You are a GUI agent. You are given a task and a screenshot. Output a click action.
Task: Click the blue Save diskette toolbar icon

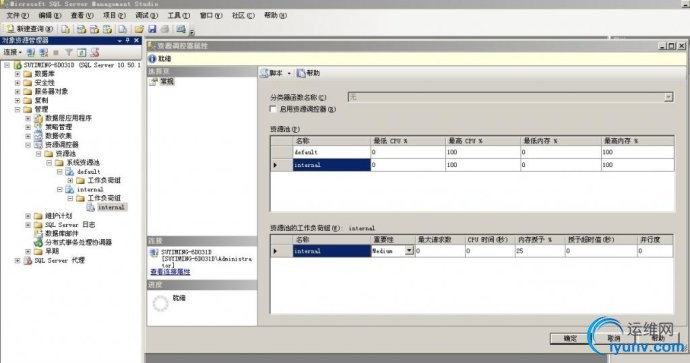pos(152,29)
